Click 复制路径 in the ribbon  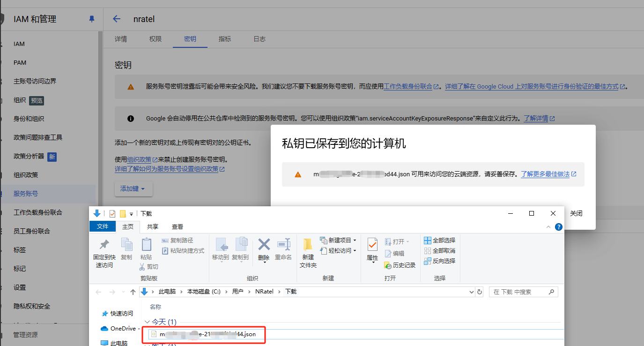pyautogui.click(x=177, y=241)
